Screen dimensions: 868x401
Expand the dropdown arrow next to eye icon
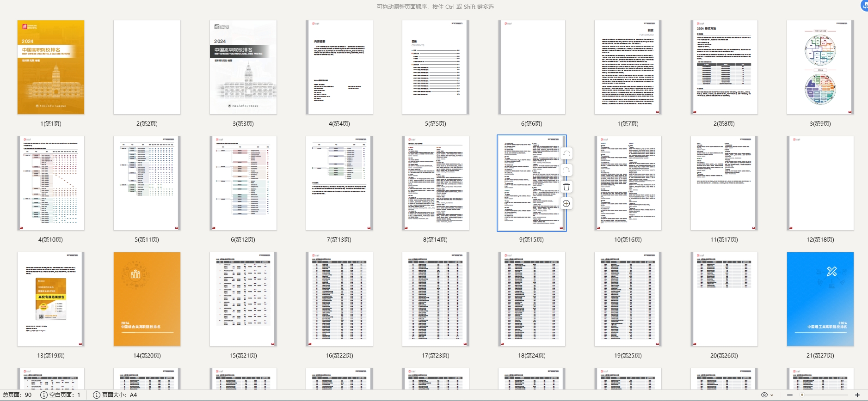point(772,395)
